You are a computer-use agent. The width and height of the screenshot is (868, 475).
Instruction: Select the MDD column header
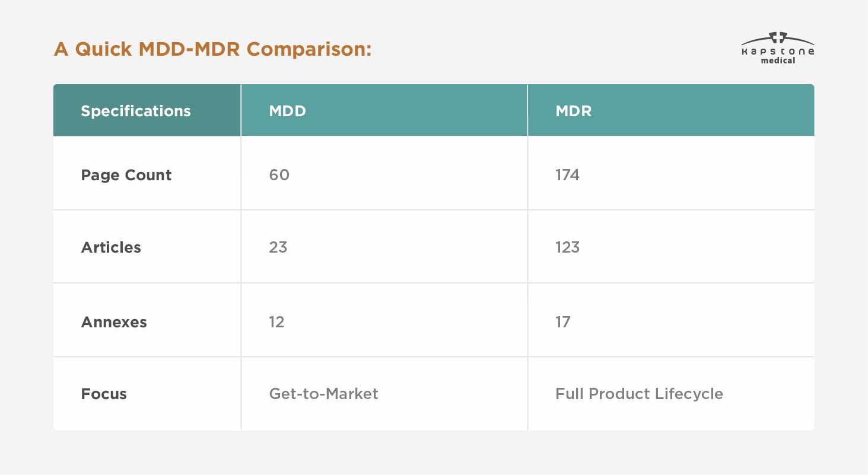tap(288, 111)
